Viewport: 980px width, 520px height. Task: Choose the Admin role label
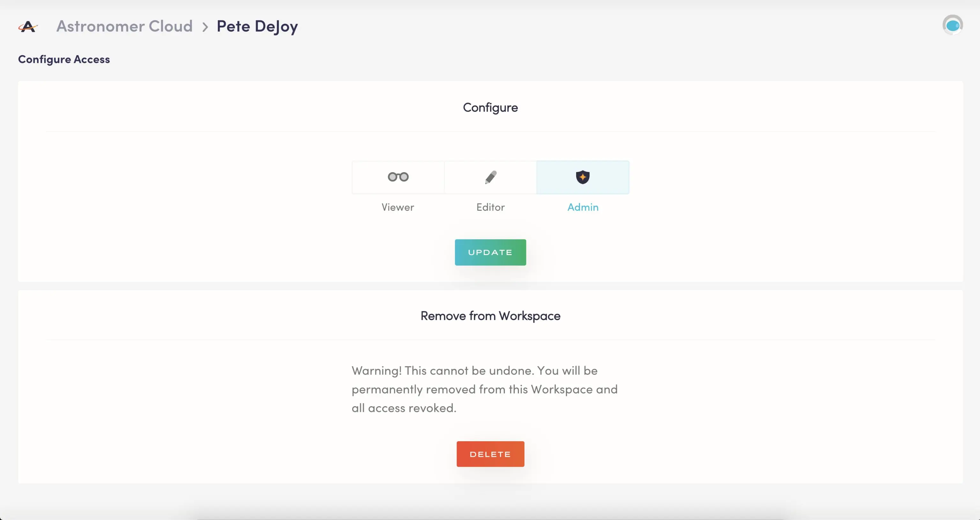point(583,207)
